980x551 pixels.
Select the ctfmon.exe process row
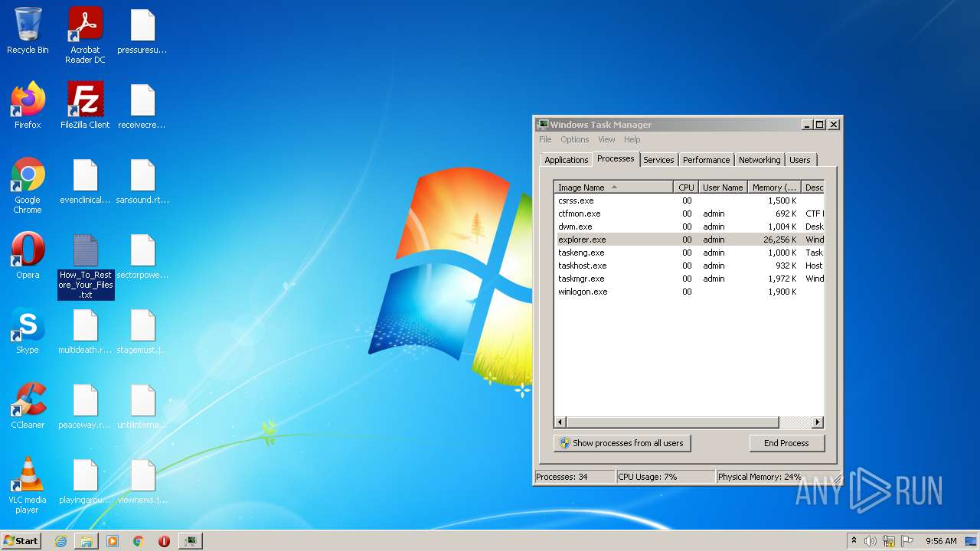point(689,214)
